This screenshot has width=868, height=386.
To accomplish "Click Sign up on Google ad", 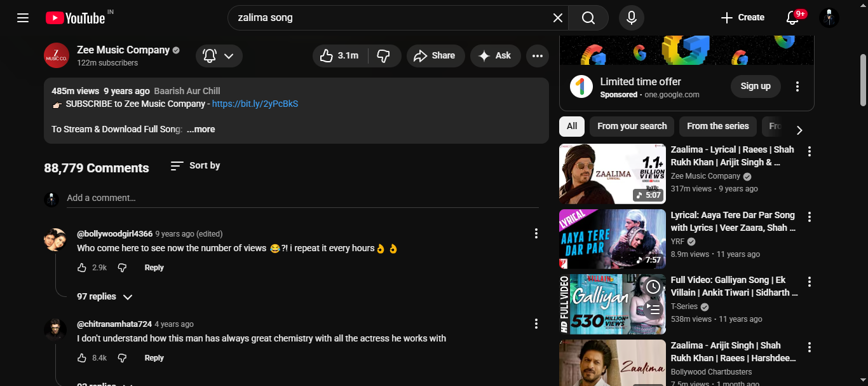I will coord(756,86).
